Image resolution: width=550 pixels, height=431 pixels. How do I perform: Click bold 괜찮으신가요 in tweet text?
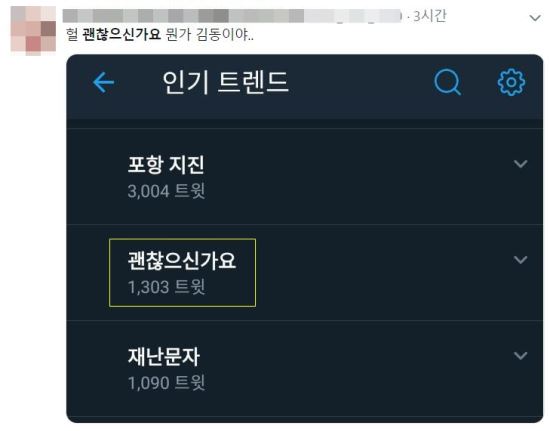pos(121,34)
